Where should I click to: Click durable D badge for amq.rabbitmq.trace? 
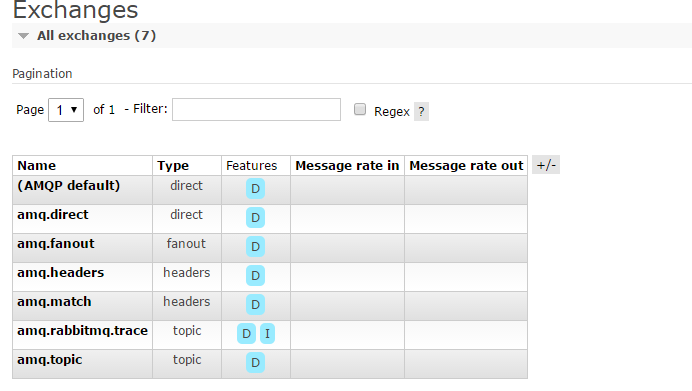(x=246, y=334)
